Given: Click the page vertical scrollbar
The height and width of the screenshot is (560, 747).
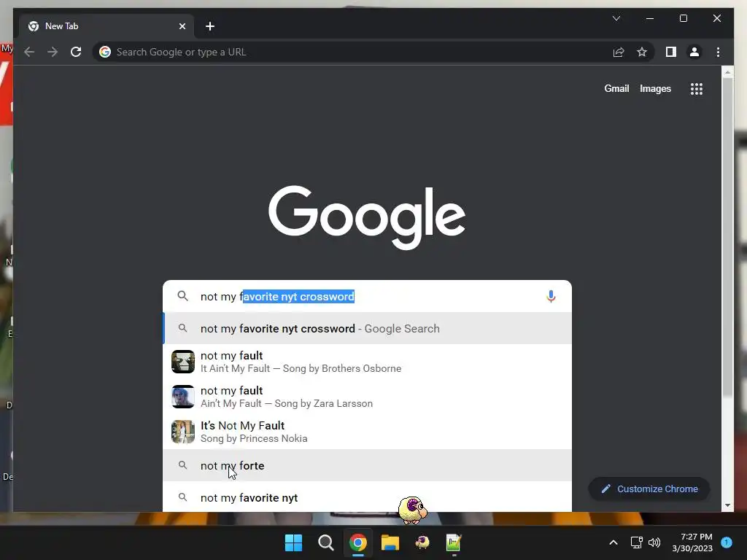Looking at the screenshot, I should point(727,238).
